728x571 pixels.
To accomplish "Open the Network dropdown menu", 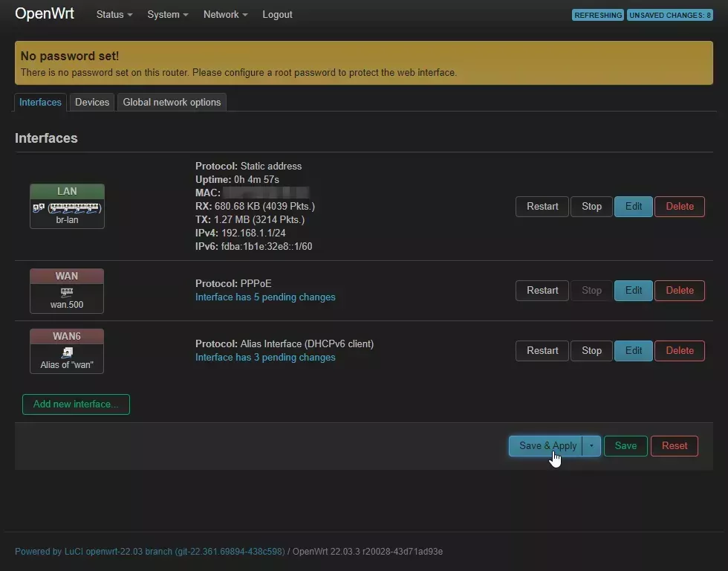I will coord(225,14).
